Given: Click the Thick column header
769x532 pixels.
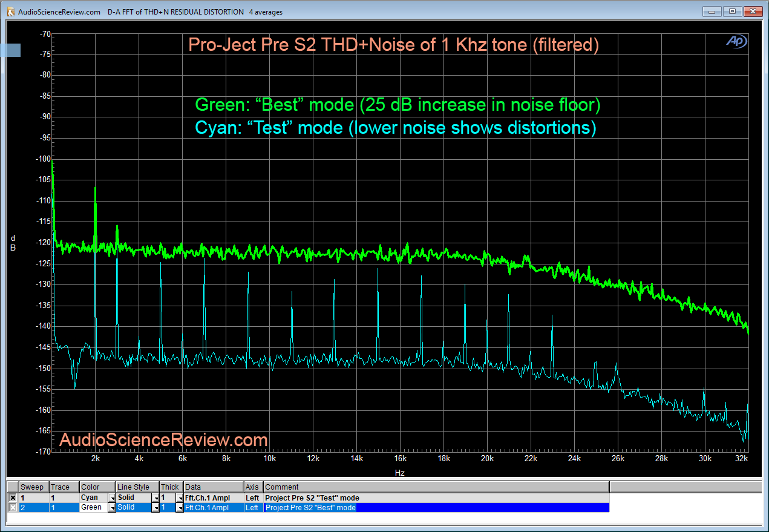Looking at the screenshot, I should click(x=172, y=487).
